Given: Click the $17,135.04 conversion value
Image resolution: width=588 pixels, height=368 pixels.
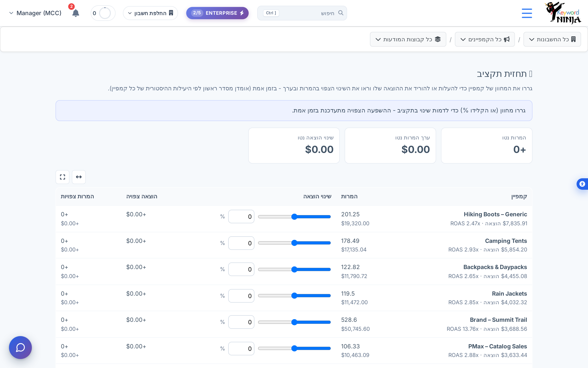Looking at the screenshot, I should (354, 250).
